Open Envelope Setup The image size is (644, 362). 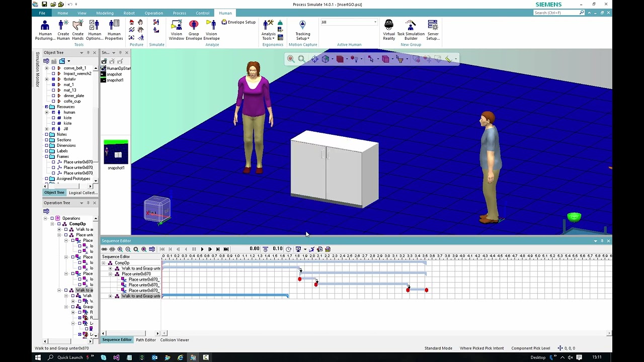point(238,22)
